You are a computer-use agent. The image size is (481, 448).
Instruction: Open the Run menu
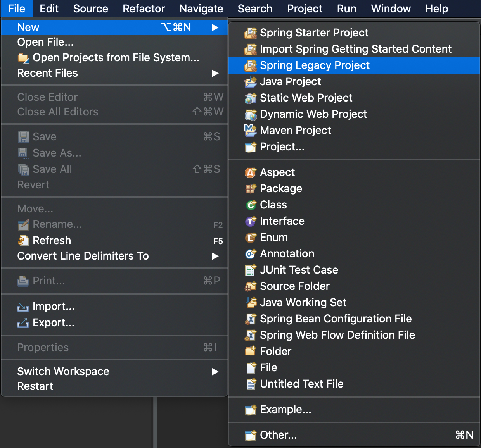pyautogui.click(x=347, y=9)
